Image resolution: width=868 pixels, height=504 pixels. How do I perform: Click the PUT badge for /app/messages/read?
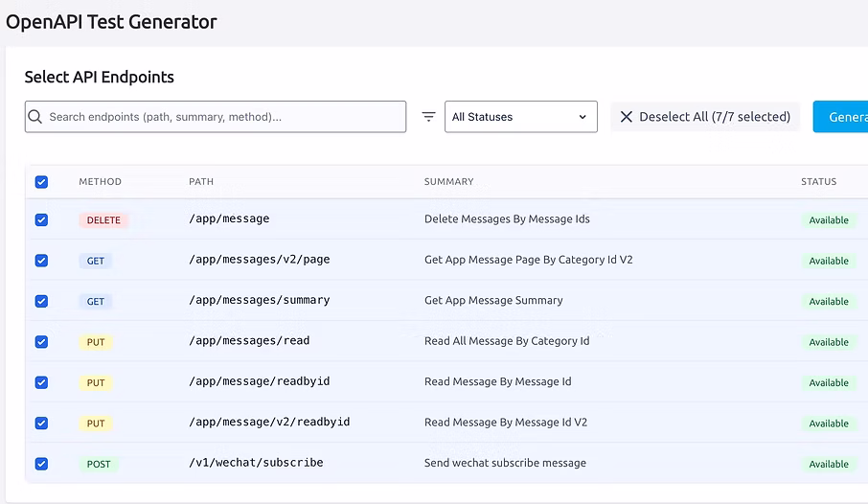(x=96, y=342)
